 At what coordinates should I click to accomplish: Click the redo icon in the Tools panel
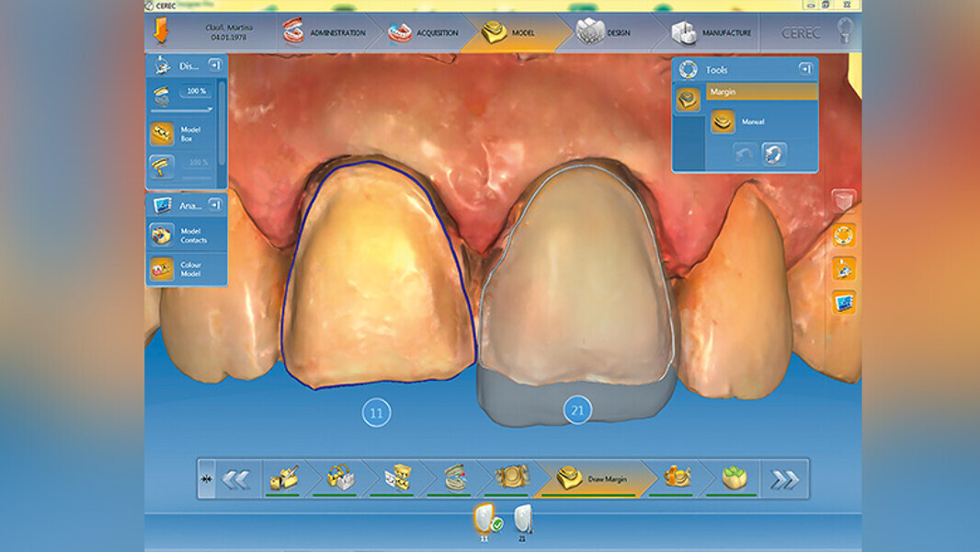pos(772,153)
